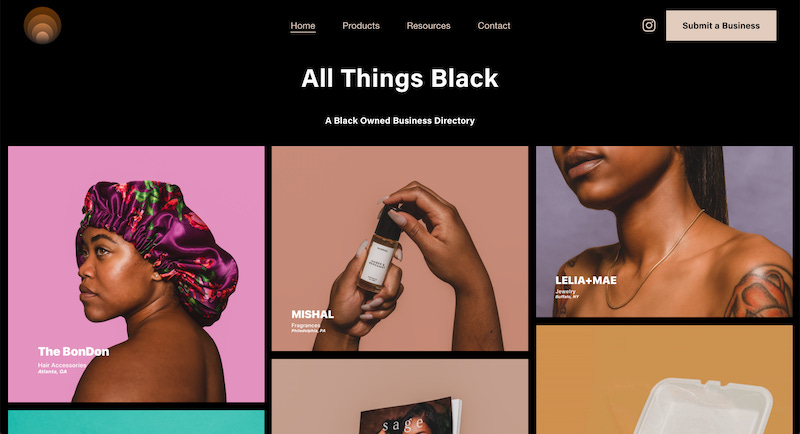Viewport: 800px width, 434px height.
Task: Open the Instagram icon link
Action: 648,25
